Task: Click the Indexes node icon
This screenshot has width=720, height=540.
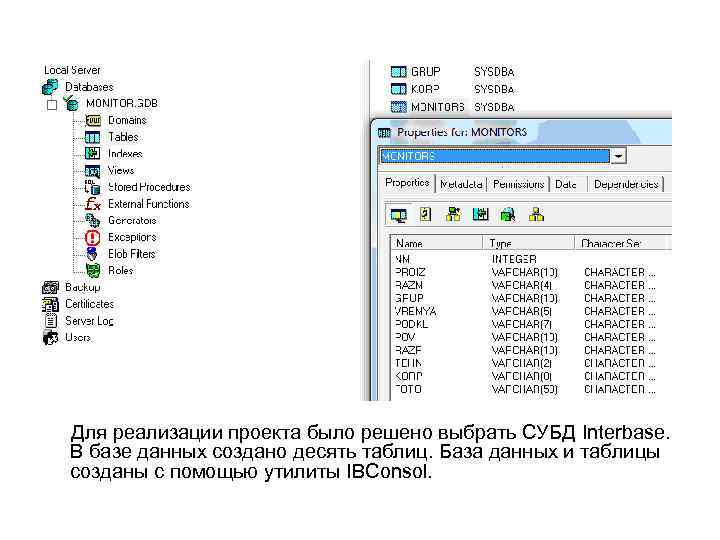Action: 92,153
